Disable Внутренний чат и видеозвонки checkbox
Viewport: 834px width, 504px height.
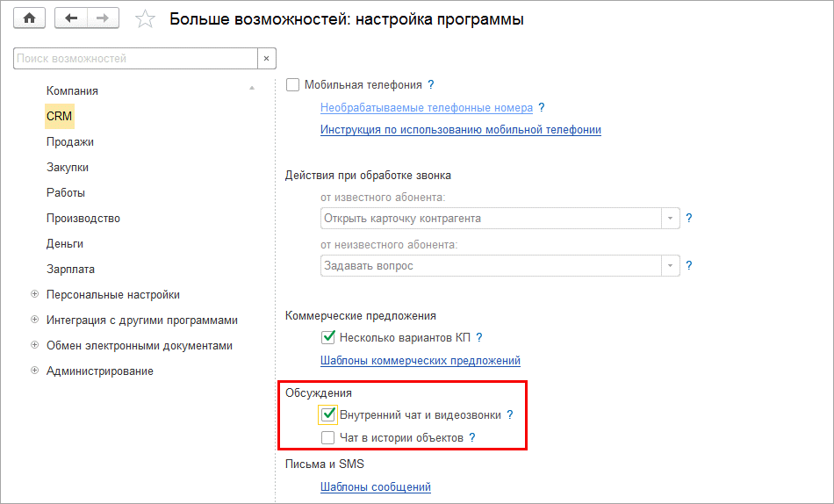click(x=328, y=414)
